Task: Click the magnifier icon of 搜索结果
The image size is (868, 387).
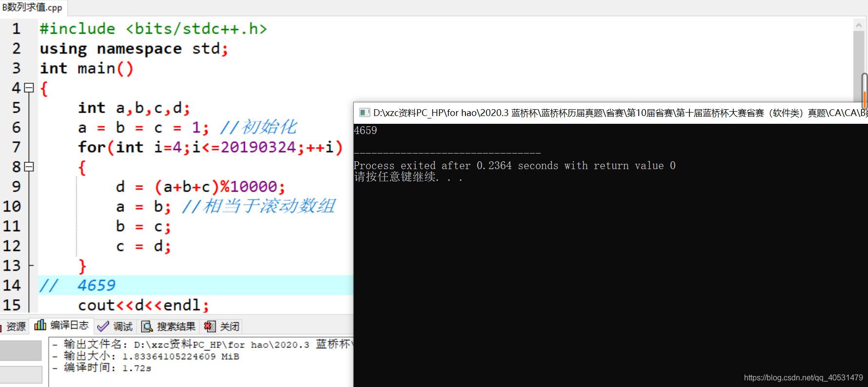Action: 146,326
